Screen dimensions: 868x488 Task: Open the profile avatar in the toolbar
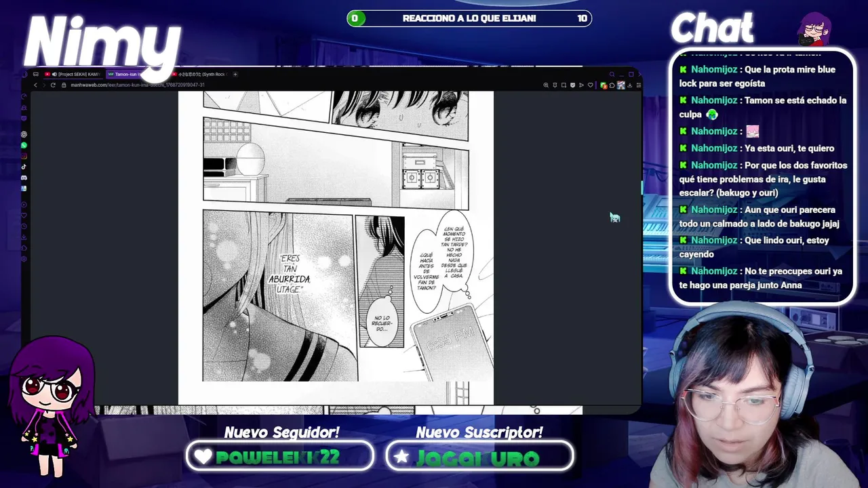[621, 85]
